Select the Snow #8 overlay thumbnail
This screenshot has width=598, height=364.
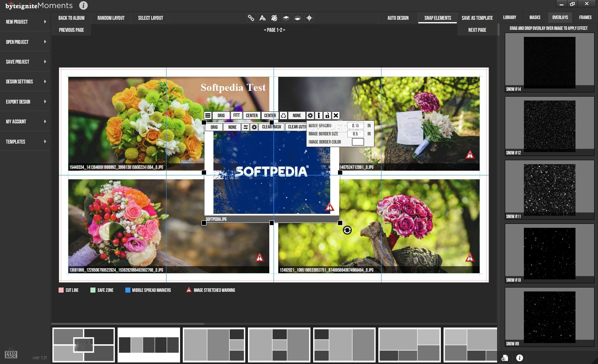[x=549, y=317]
